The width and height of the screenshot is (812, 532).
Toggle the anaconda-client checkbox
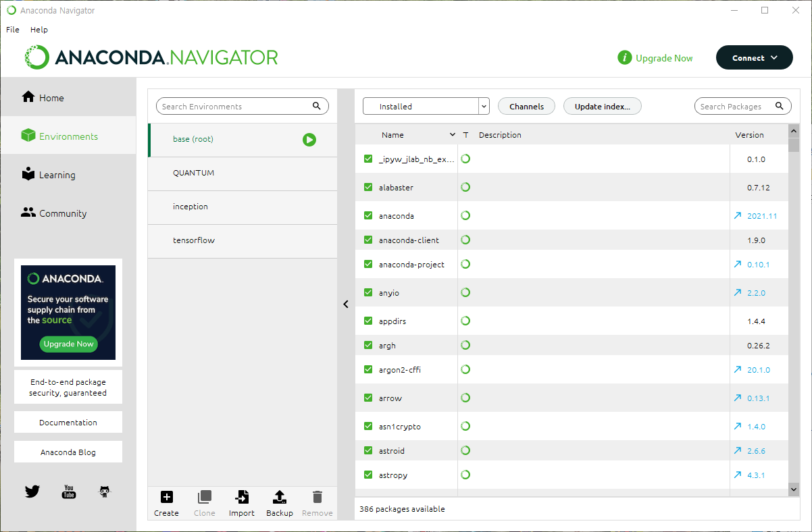[368, 240]
